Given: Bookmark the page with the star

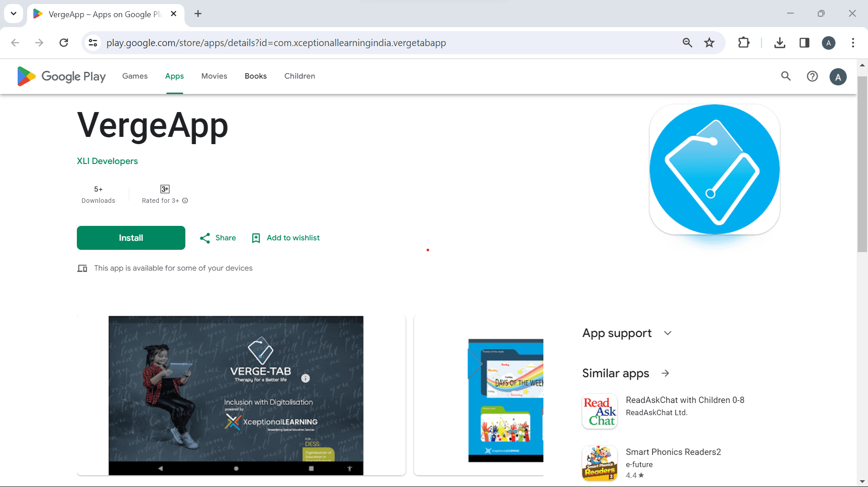Looking at the screenshot, I should (709, 42).
